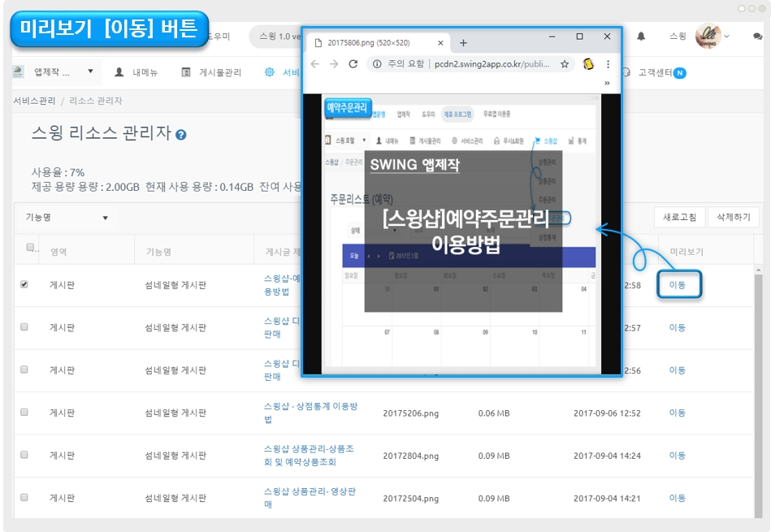Click the popup browser address bar
This screenshot has width=771, height=532.
pyautogui.click(x=471, y=64)
